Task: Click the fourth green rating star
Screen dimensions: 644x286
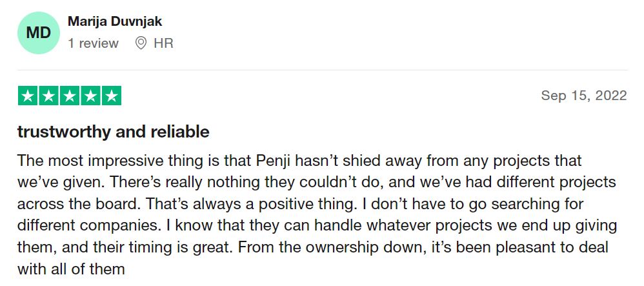Action: coord(90,96)
